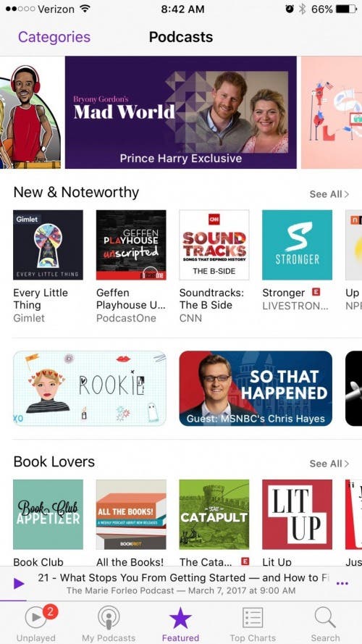Open Geffen Playhouse Unscripted artwork
The height and width of the screenshot is (644, 362).
coord(131,245)
